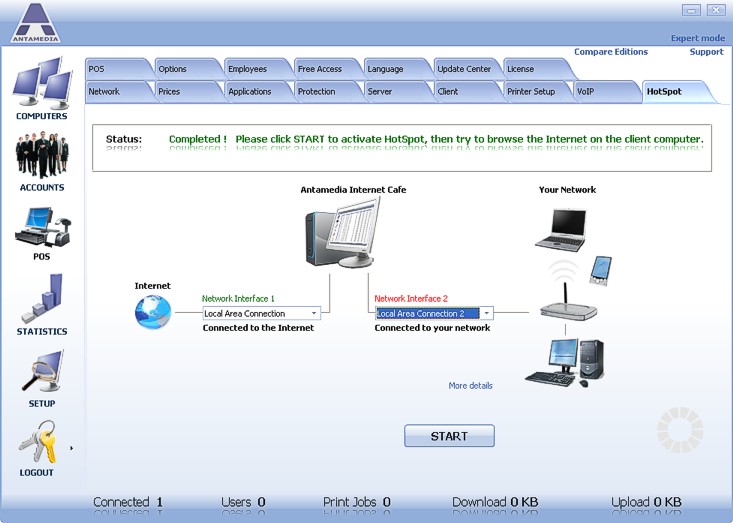The image size is (733, 523).
Task: Switch to the Network tab
Action: pos(117,92)
